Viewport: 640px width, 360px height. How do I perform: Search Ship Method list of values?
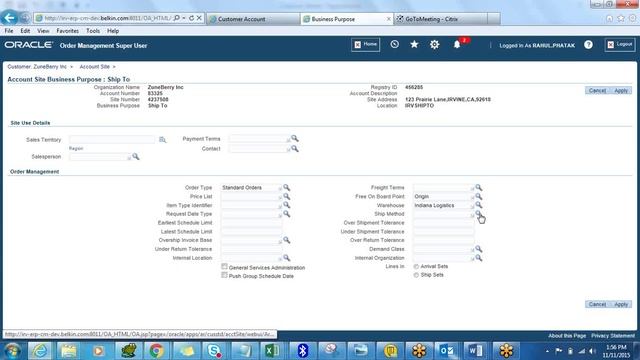pos(478,214)
